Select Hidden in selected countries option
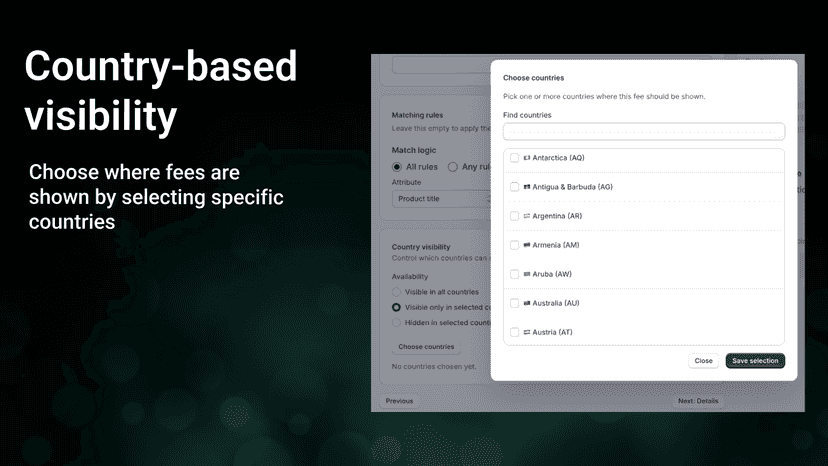The image size is (828, 466). click(396, 323)
